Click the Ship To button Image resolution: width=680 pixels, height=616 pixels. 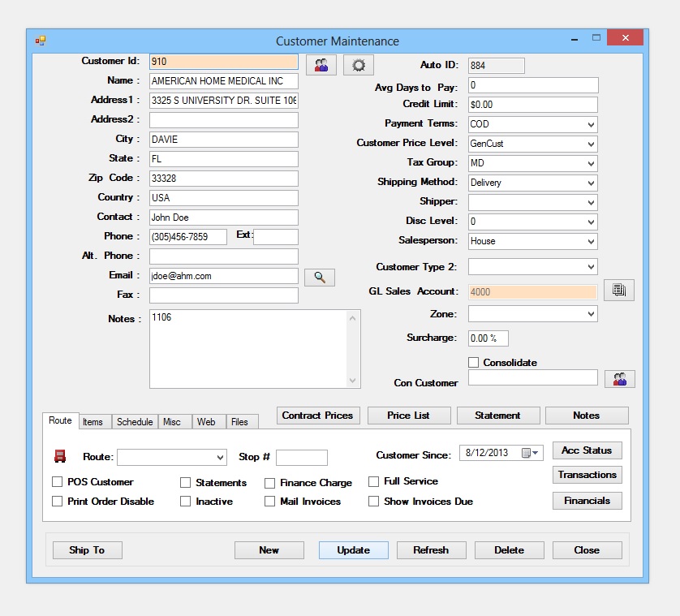click(87, 550)
